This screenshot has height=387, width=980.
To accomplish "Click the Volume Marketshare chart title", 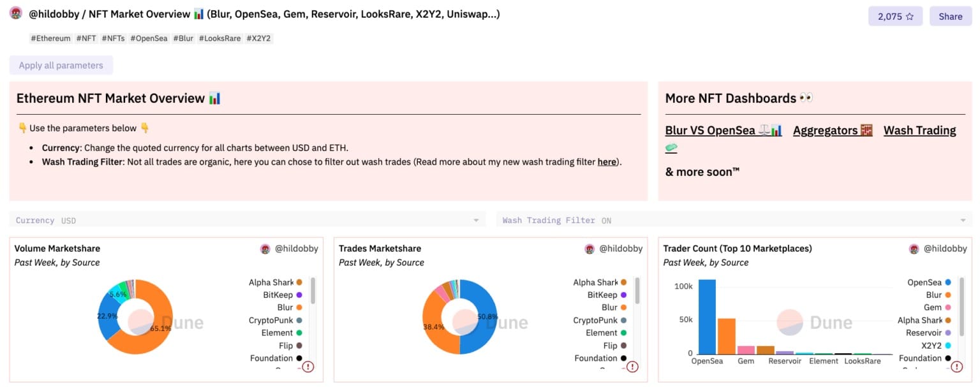I will [57, 249].
